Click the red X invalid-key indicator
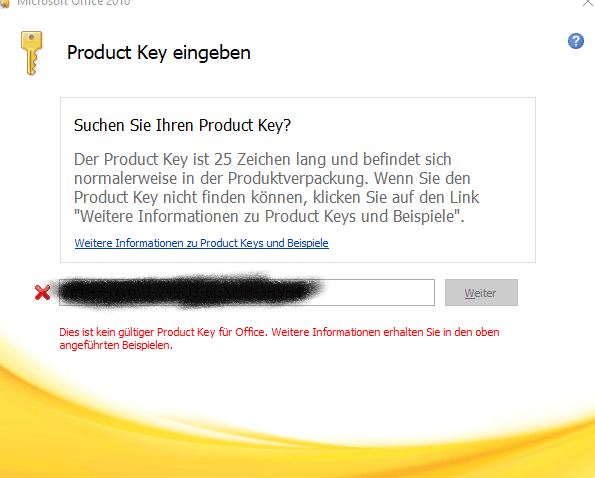The height and width of the screenshot is (478, 595). 42,292
